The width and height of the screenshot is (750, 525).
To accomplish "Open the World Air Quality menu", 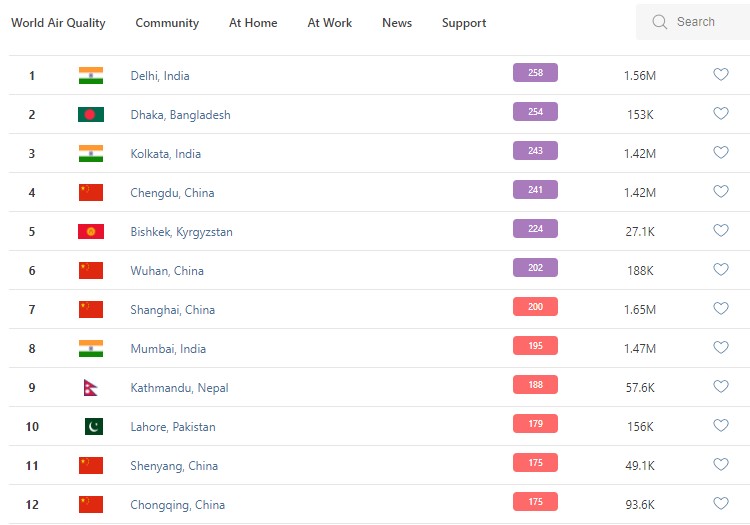I will (58, 23).
